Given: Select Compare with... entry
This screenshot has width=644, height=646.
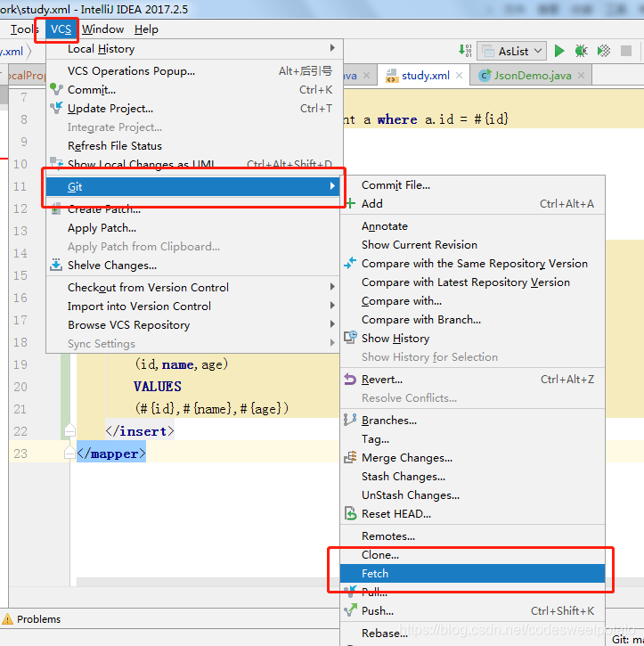Looking at the screenshot, I should click(x=473, y=301).
